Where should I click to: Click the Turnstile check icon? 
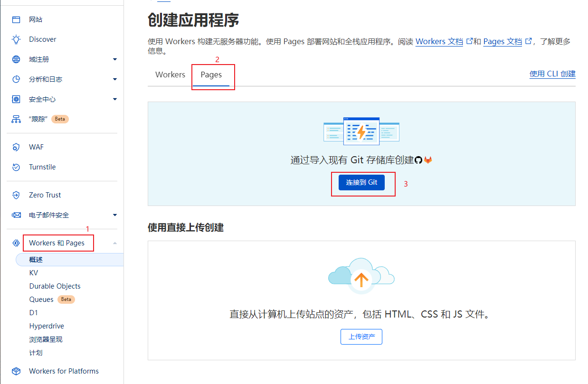[16, 167]
